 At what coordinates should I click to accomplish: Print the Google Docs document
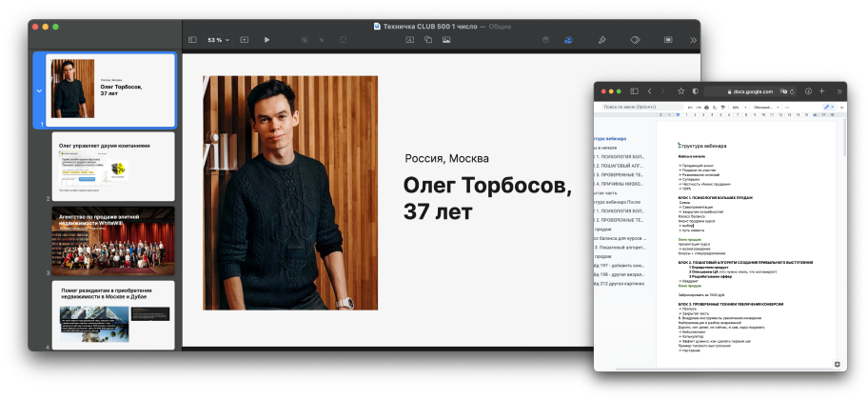click(x=706, y=107)
